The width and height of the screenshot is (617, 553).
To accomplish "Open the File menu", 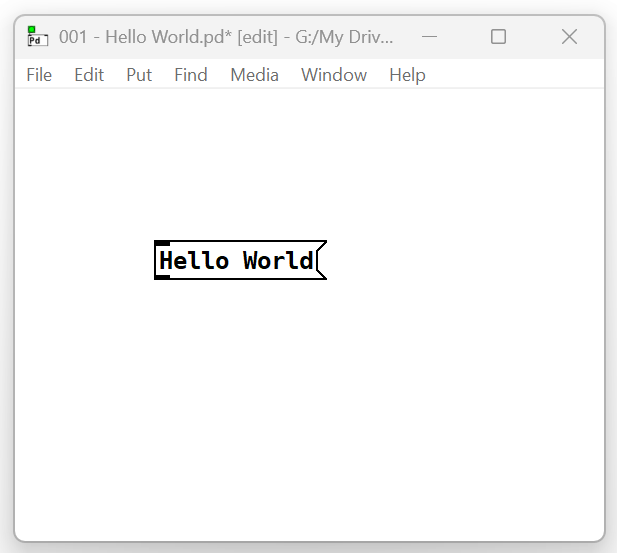I will [x=39, y=75].
